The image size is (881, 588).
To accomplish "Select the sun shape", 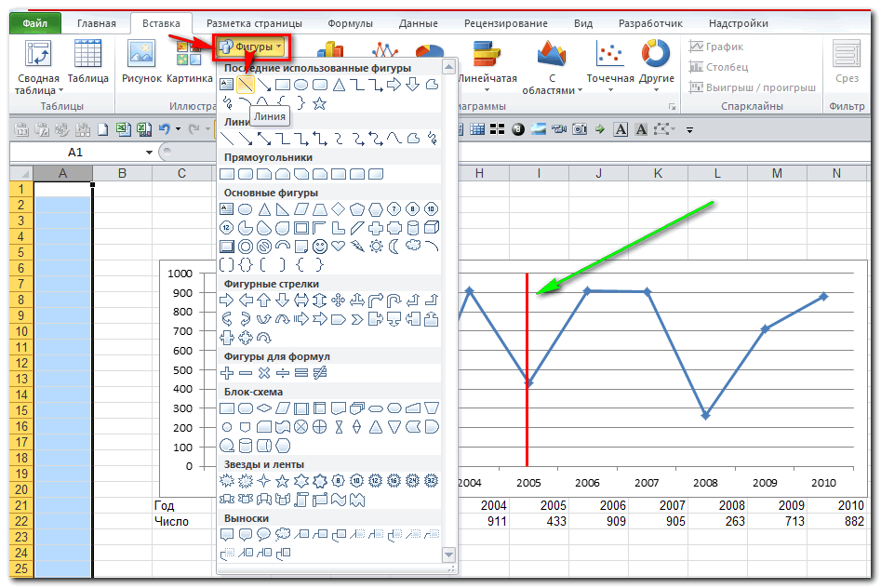I will (x=375, y=247).
